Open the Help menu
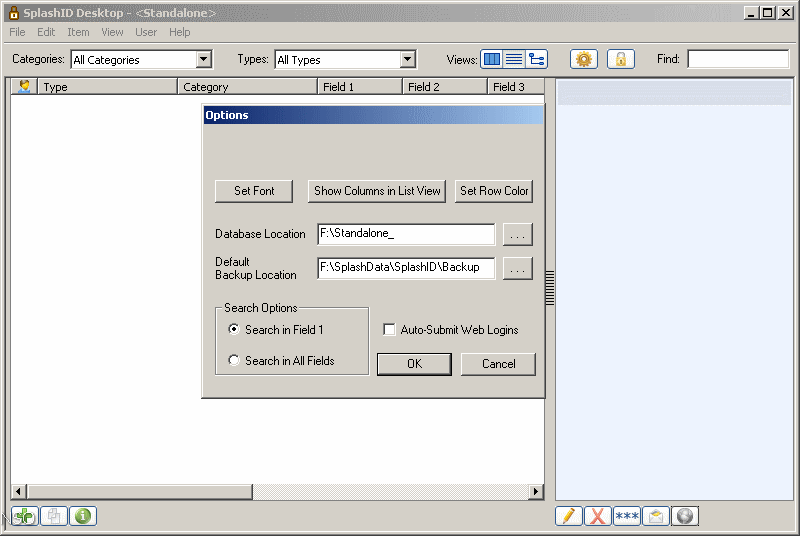Viewport: 800px width, 536px height. [x=180, y=32]
